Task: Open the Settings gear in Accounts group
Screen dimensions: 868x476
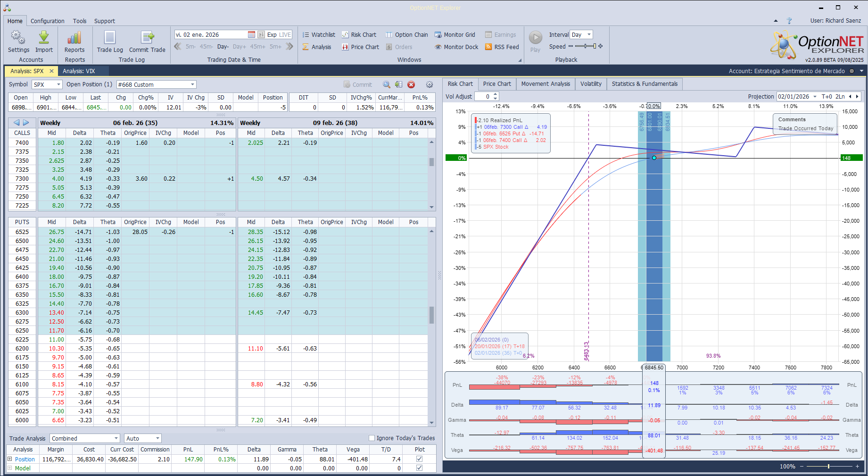Action: (18, 42)
